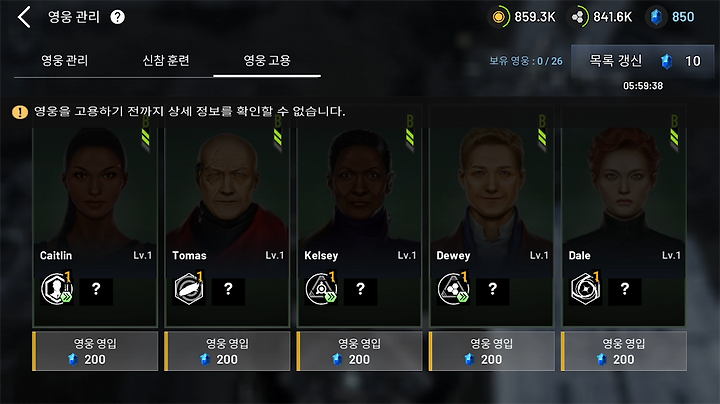
Task: View Tomas's feather skill icon
Action: [189, 289]
